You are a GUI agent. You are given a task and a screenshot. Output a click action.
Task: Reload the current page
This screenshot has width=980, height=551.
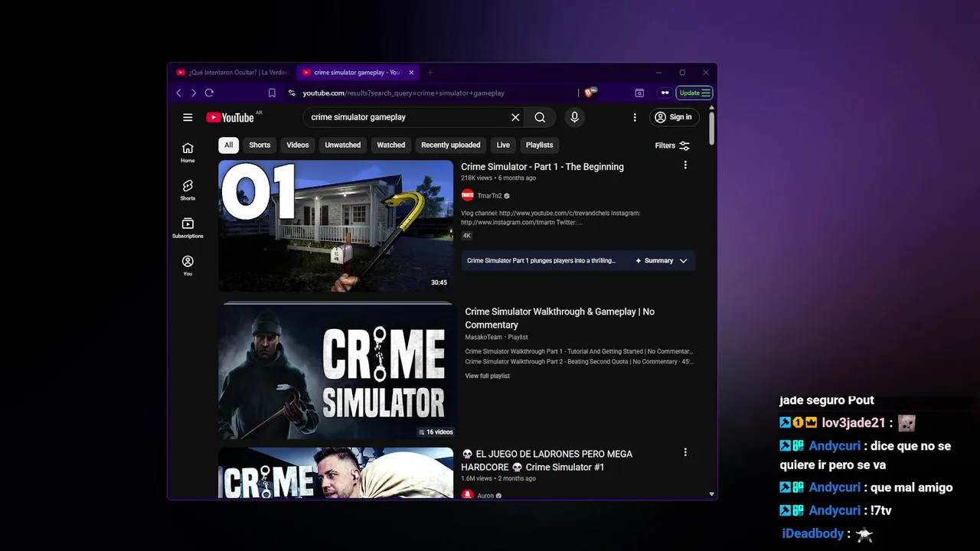click(x=209, y=93)
